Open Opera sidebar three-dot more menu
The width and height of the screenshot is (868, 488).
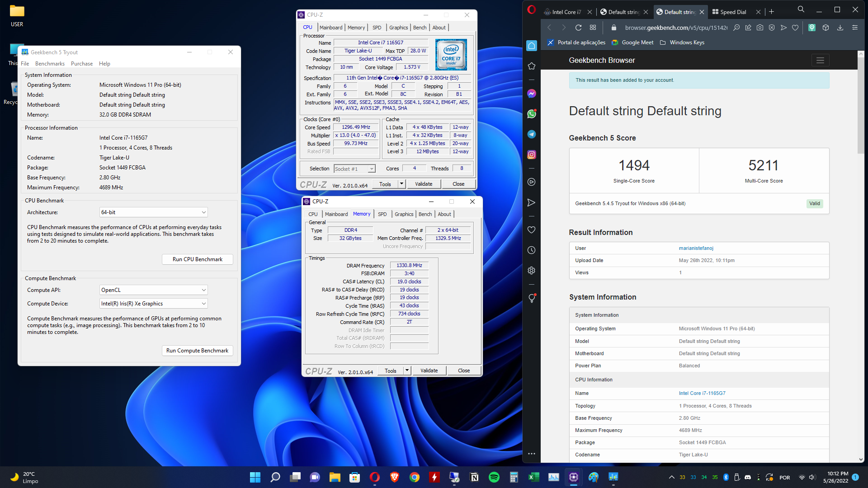pyautogui.click(x=532, y=454)
